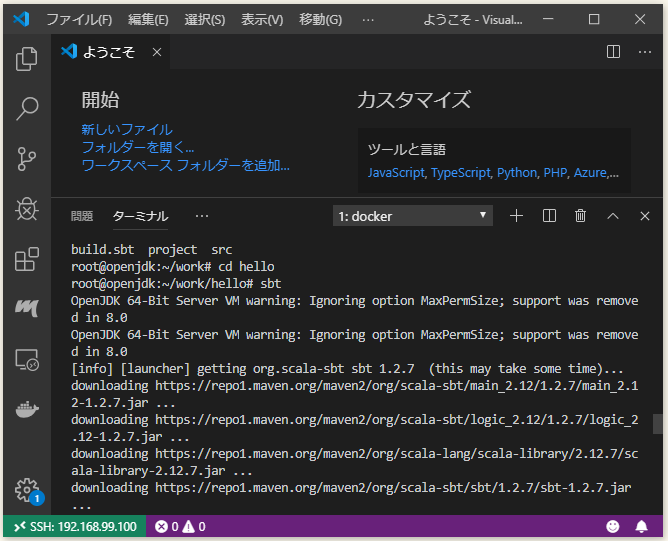Click the Azure link

590,173
